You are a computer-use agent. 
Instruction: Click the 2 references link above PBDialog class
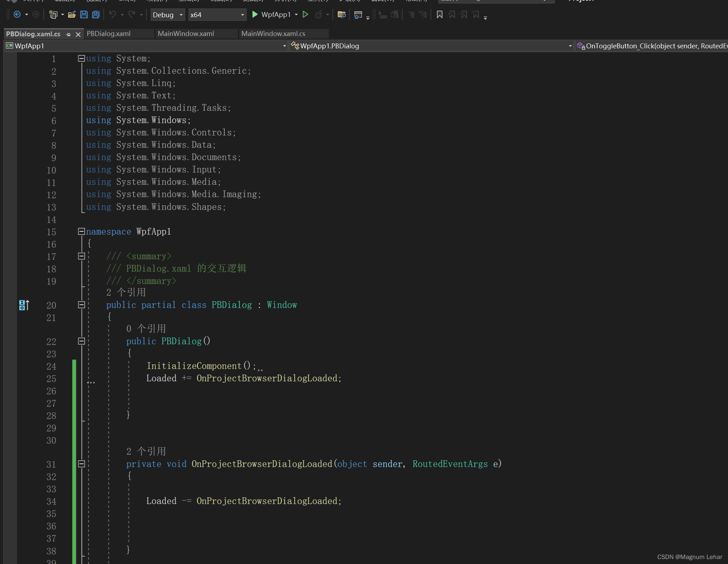(136, 292)
